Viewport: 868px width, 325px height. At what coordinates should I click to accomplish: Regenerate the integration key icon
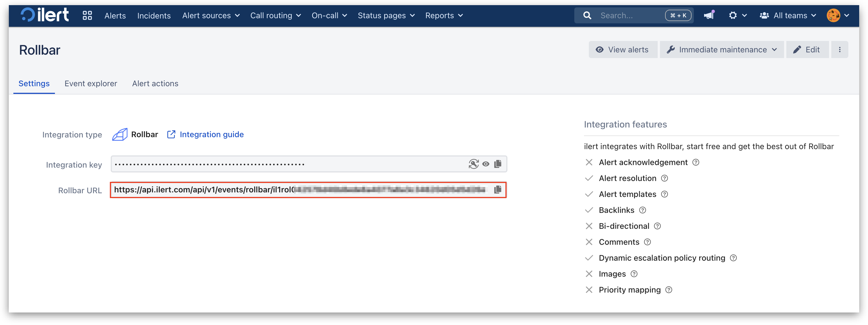(x=474, y=164)
